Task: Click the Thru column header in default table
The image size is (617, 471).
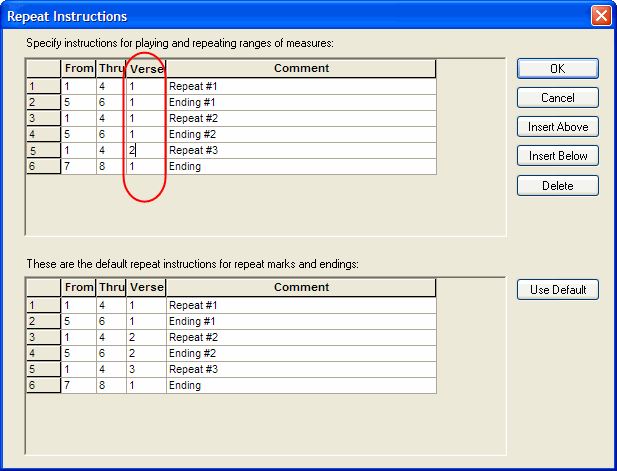Action: pos(110,287)
